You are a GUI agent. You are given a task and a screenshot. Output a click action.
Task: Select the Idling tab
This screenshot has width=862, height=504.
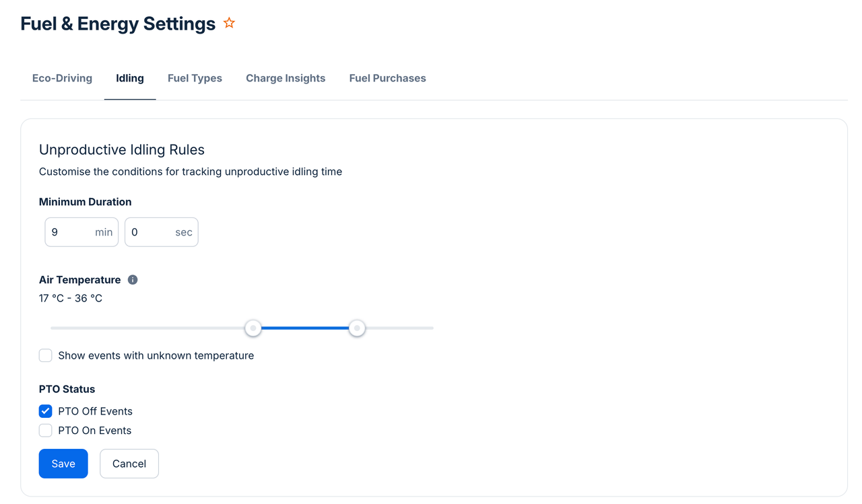(129, 78)
